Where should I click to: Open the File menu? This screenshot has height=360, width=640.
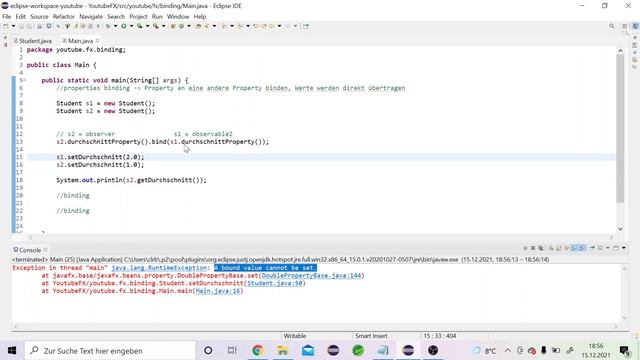(x=7, y=17)
